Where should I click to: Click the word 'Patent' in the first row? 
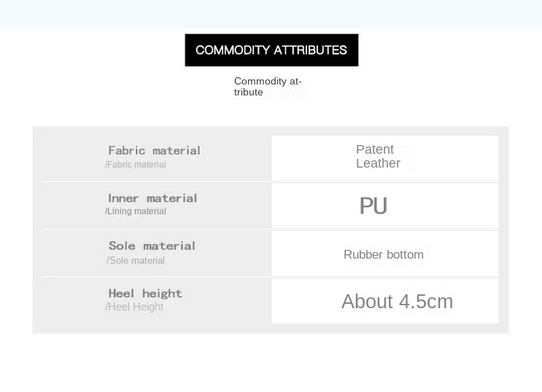click(375, 149)
